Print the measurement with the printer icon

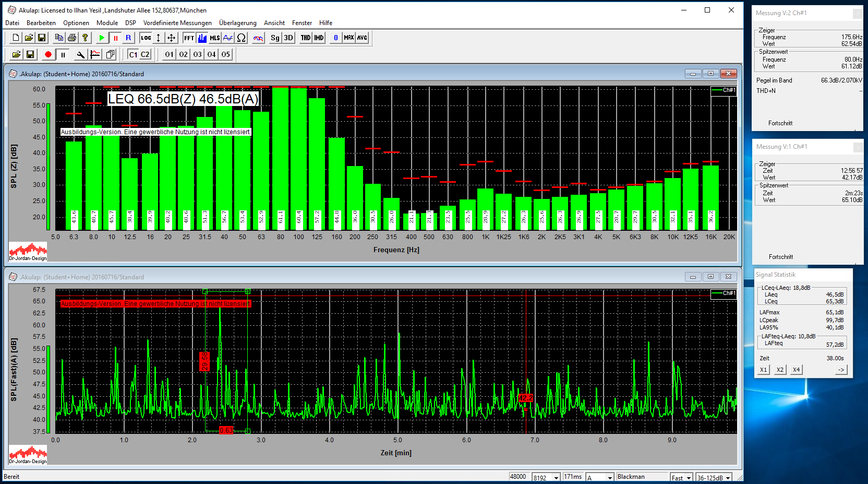click(72, 38)
